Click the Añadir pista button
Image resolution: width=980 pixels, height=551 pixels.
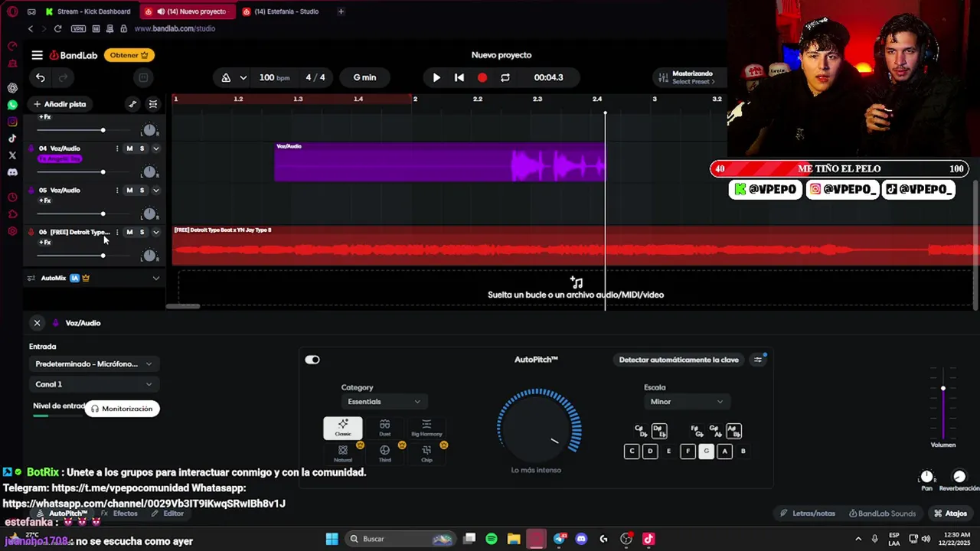tap(60, 104)
